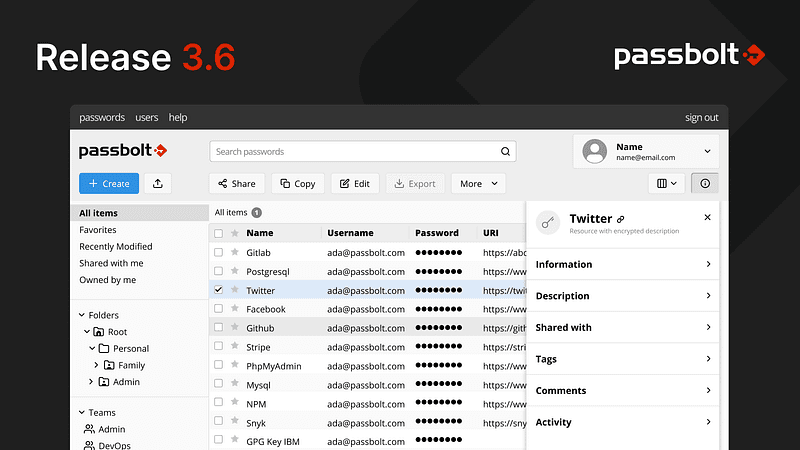Screen dimensions: 800x450
Task: Uncheck the Twitter row checkbox
Action: [219, 290]
